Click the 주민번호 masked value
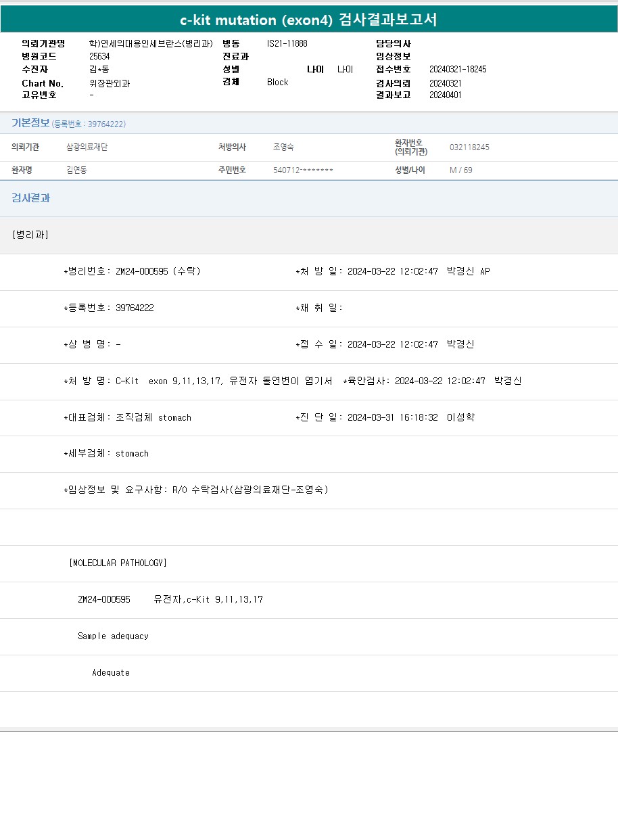Image resolution: width=618 pixels, height=840 pixels. click(x=303, y=170)
